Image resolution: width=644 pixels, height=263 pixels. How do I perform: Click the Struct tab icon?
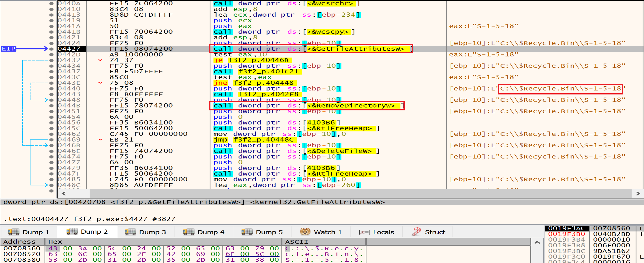(416, 232)
